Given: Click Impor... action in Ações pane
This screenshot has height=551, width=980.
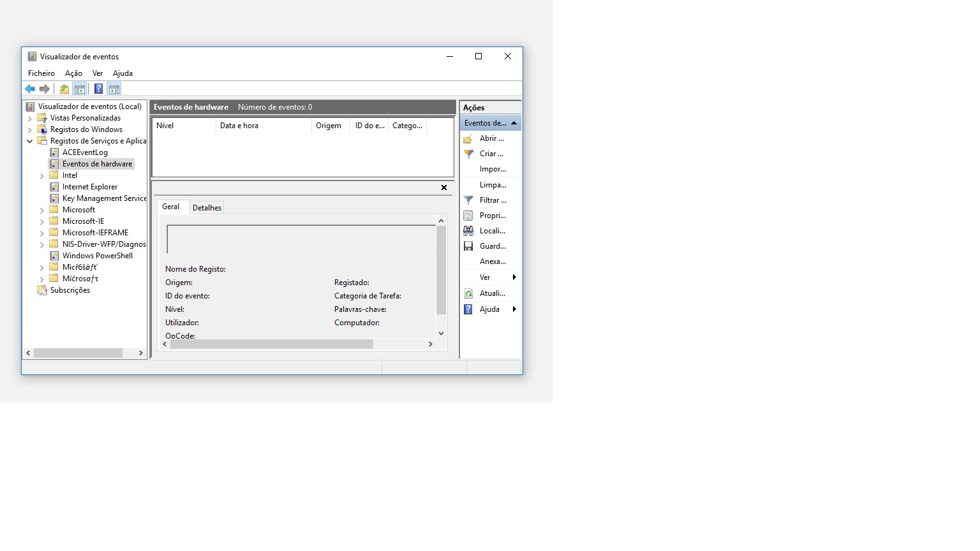Looking at the screenshot, I should click(493, 169).
